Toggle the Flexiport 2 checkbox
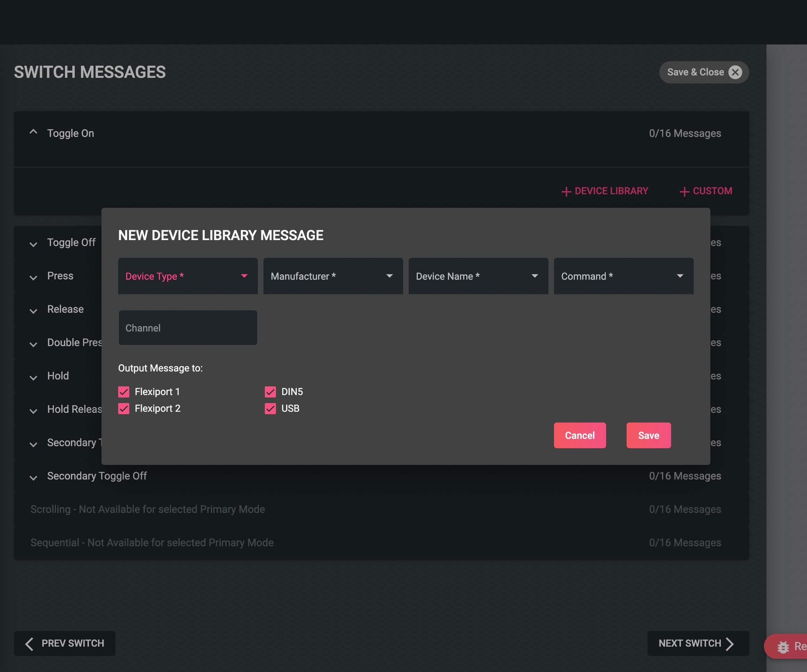Viewport: 807px width, 672px height. click(124, 408)
